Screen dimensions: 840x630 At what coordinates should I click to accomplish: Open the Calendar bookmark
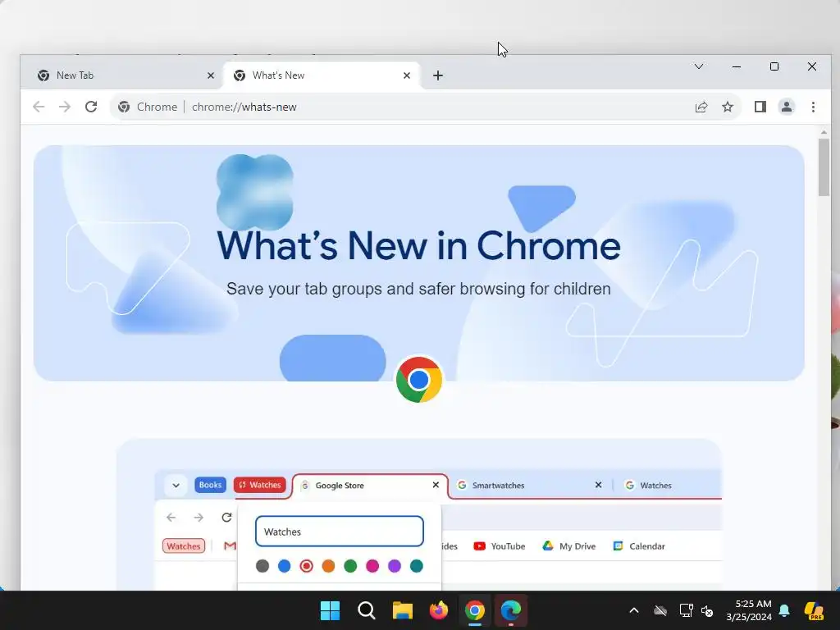[639, 546]
